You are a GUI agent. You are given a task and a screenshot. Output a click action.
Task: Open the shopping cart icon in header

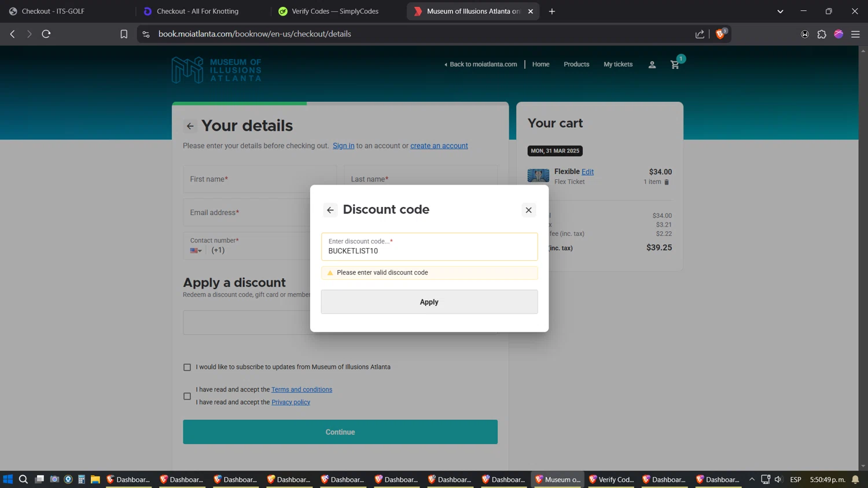(x=675, y=64)
